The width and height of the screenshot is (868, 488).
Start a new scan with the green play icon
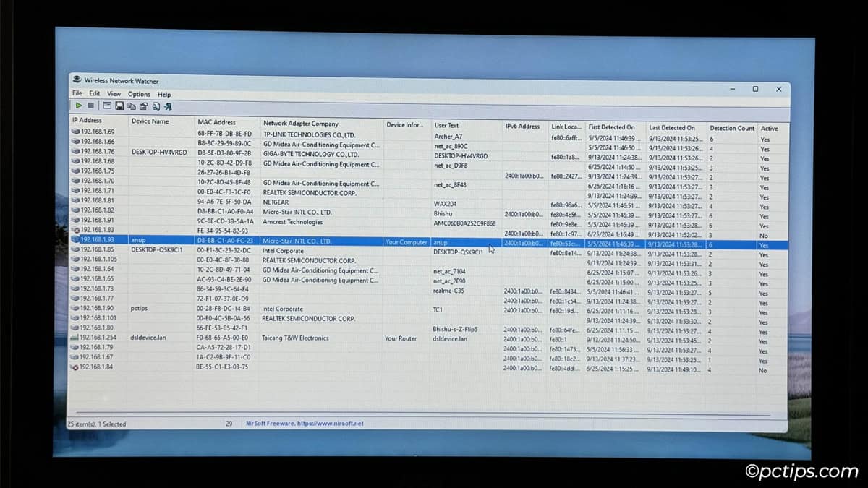coord(80,106)
